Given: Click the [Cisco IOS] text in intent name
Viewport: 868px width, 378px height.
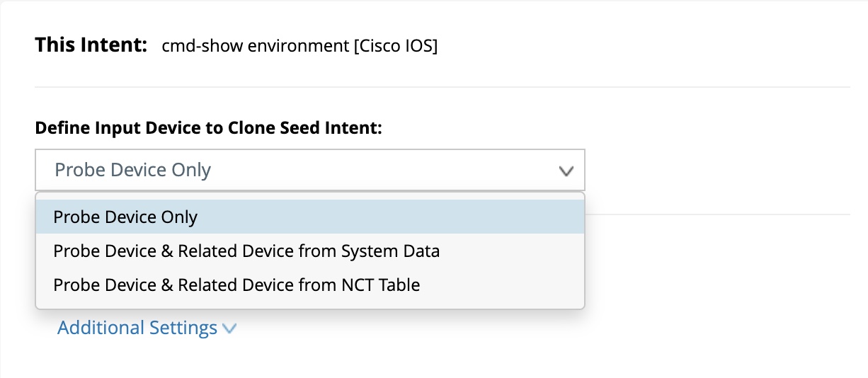Looking at the screenshot, I should 396,47.
